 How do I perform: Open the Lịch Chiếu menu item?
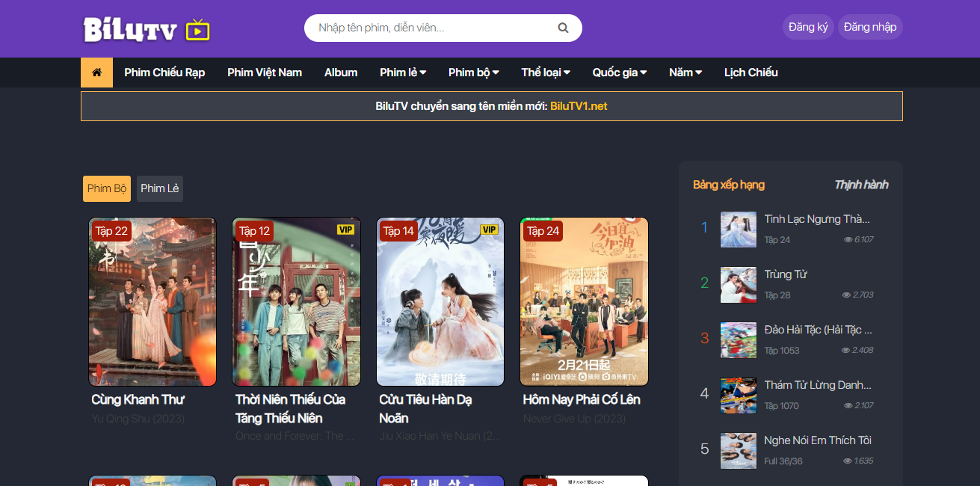pyautogui.click(x=751, y=73)
